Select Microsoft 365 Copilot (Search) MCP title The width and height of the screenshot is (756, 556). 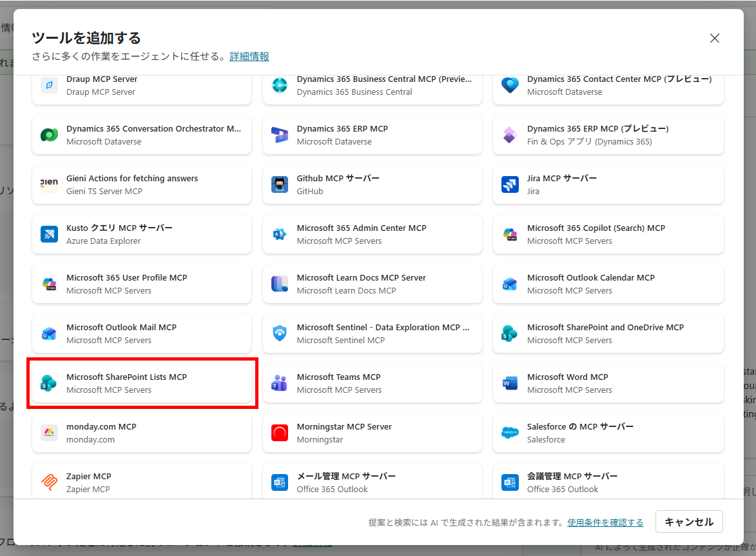click(x=596, y=228)
